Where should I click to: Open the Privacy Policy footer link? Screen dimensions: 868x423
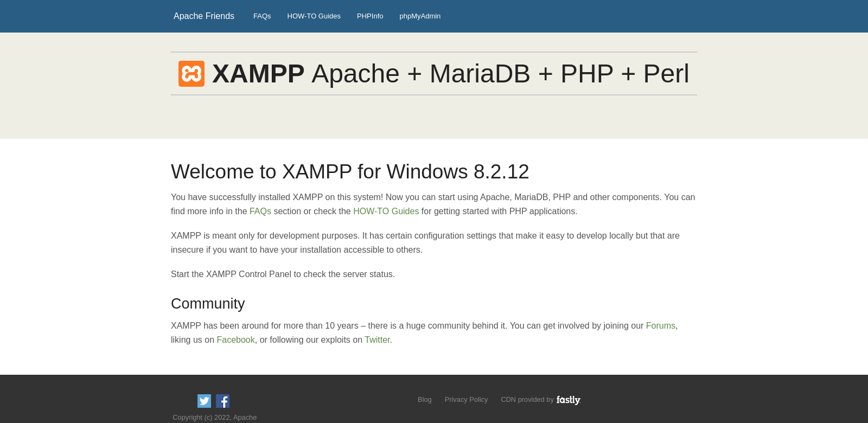(x=467, y=400)
